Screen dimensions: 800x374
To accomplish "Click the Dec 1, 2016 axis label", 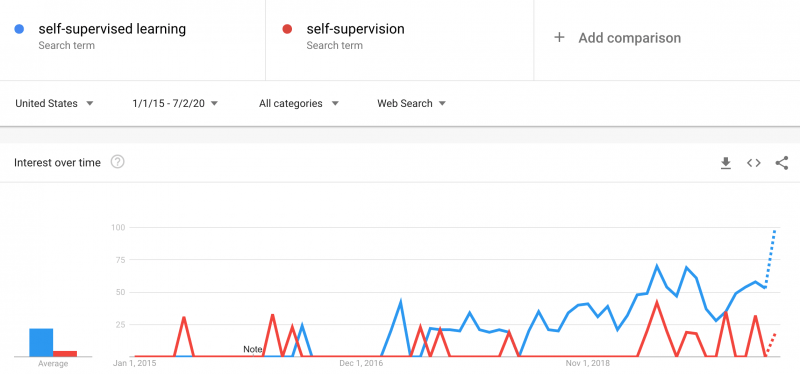I will pos(361,364).
